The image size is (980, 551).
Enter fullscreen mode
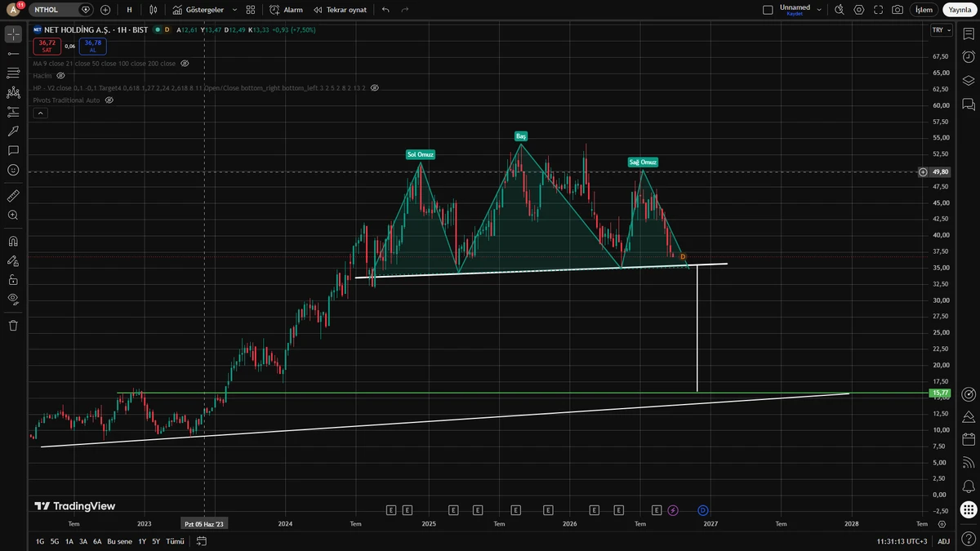click(x=879, y=10)
